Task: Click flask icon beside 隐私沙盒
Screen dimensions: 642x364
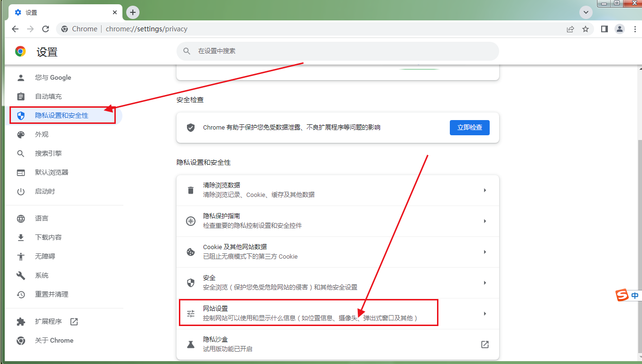Action: tap(191, 345)
